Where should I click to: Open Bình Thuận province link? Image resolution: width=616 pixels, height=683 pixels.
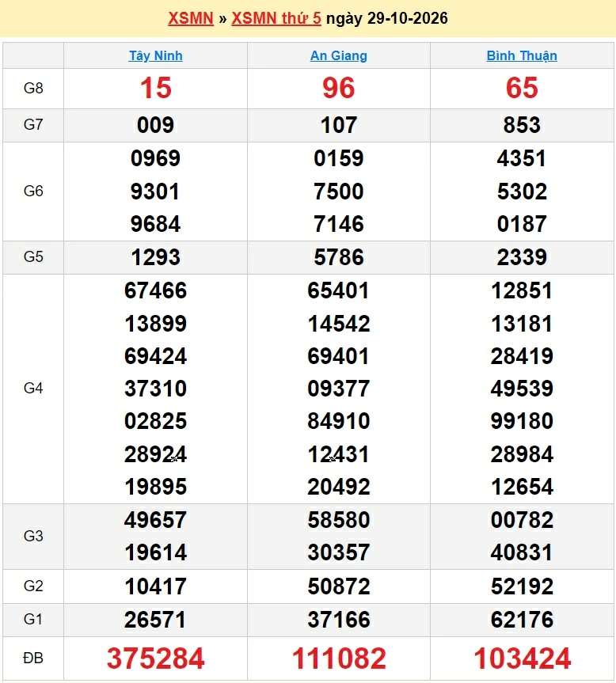coord(522,55)
